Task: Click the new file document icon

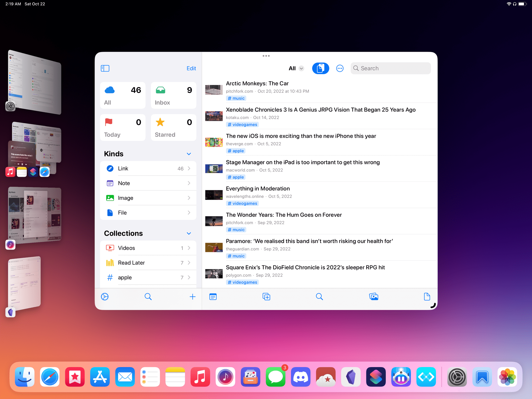Action: click(x=427, y=297)
